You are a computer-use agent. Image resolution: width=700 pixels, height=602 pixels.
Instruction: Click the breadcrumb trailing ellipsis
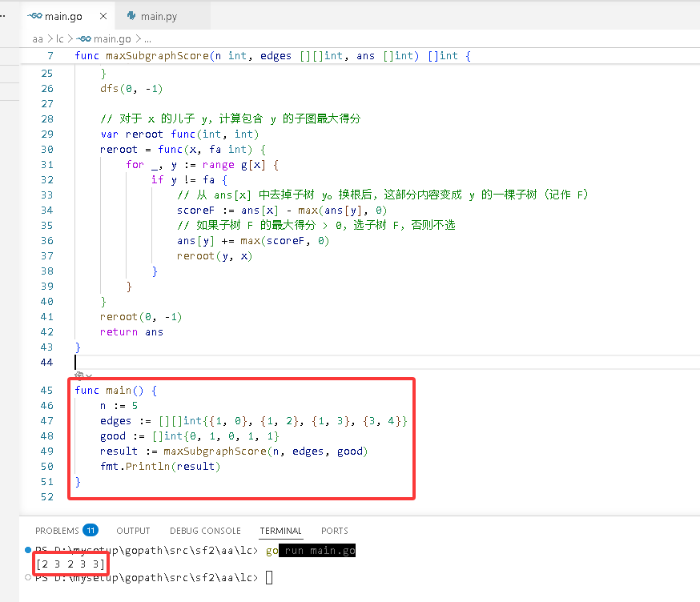point(147,40)
